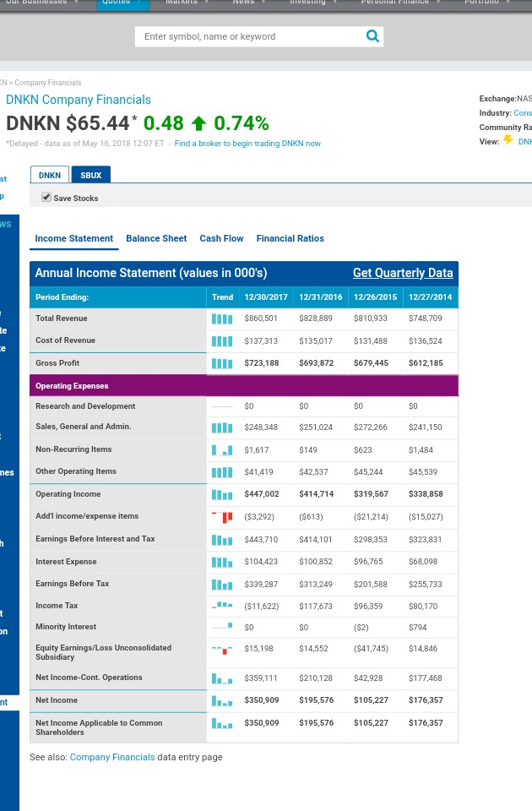
Task: Click the Cost of Revenue trend chart
Action: 222,340
